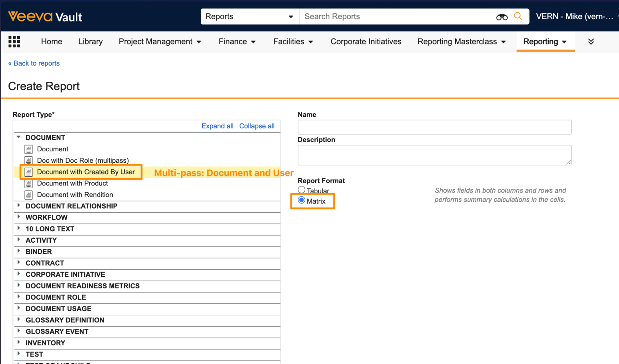Go back via Back to reports link
The width and height of the screenshot is (619, 364).
pos(34,63)
